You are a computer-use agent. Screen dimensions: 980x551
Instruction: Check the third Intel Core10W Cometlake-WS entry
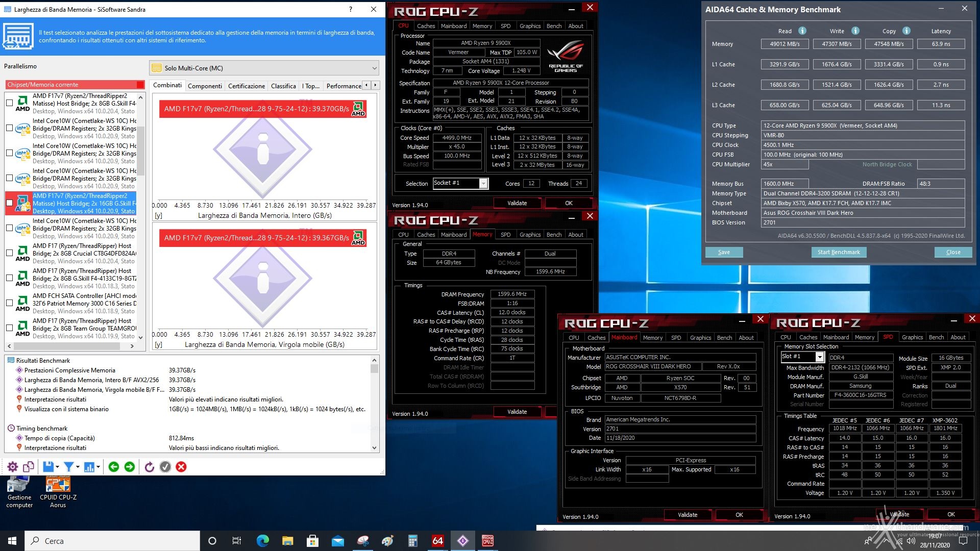point(9,178)
